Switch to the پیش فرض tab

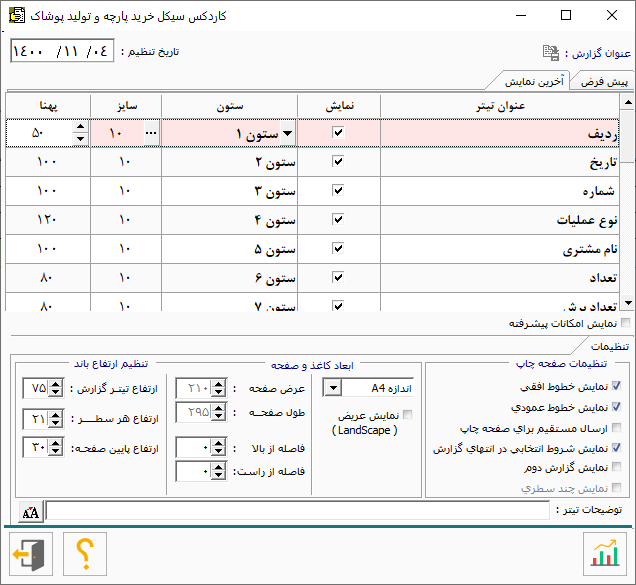pyautogui.click(x=603, y=82)
